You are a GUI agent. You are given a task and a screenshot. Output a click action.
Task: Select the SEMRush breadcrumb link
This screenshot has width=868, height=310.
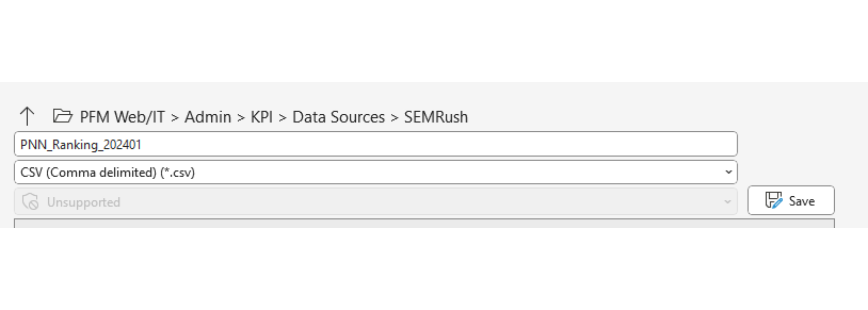click(x=435, y=116)
